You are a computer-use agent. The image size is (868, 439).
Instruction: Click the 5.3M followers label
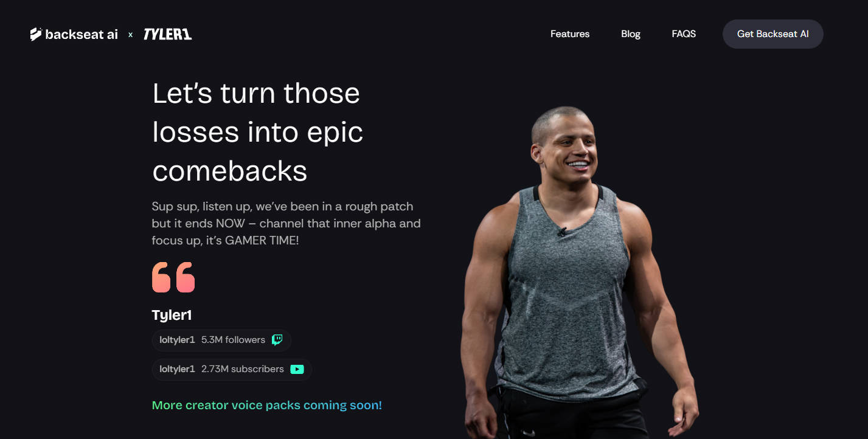pyautogui.click(x=233, y=340)
